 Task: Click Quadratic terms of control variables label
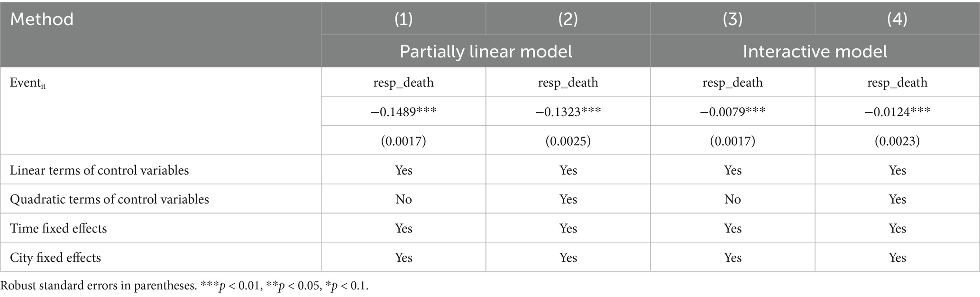(x=109, y=199)
